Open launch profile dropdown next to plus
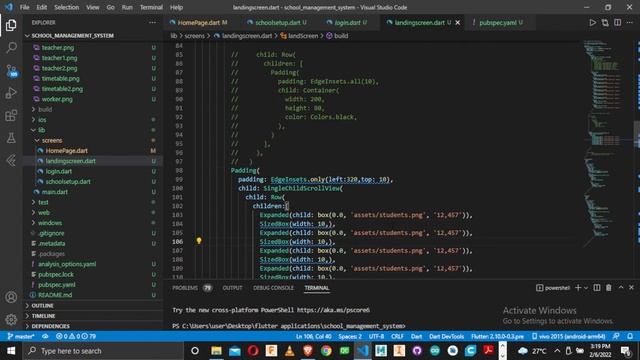This screenshot has width=640, height=360. coord(586,288)
